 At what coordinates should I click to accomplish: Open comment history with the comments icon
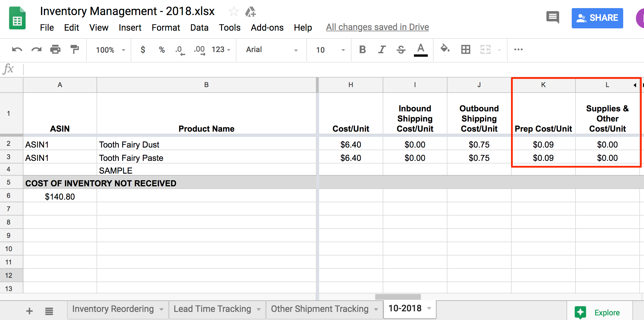point(553,18)
